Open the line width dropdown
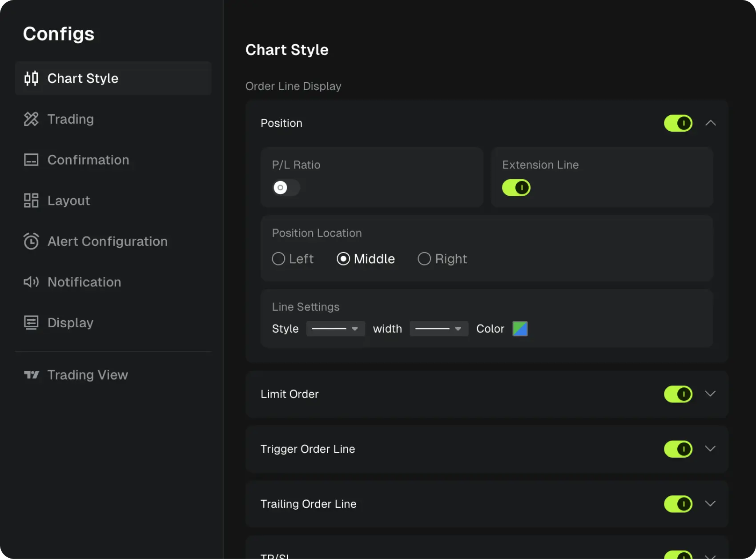The height and width of the screenshot is (559, 756). (x=439, y=329)
